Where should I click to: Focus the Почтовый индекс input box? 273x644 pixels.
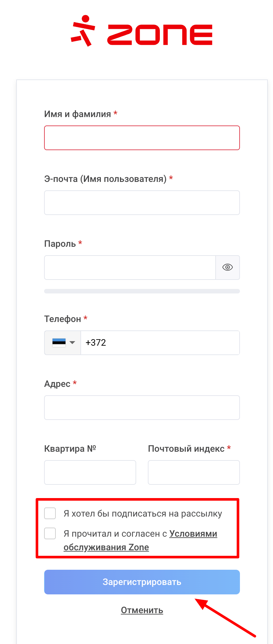(194, 472)
